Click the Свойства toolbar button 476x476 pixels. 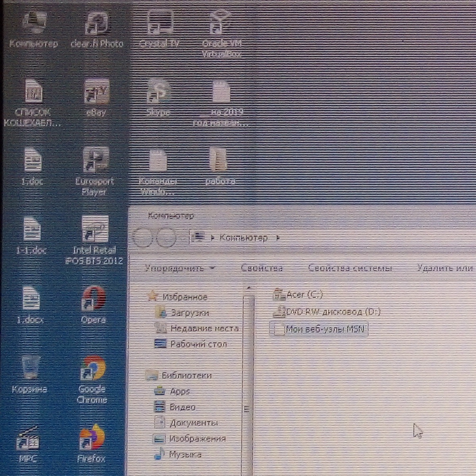tap(262, 268)
